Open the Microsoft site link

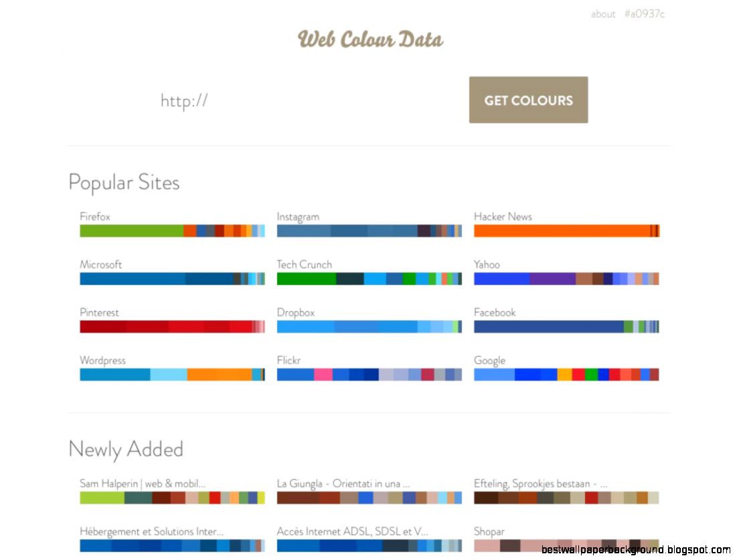coord(101,264)
